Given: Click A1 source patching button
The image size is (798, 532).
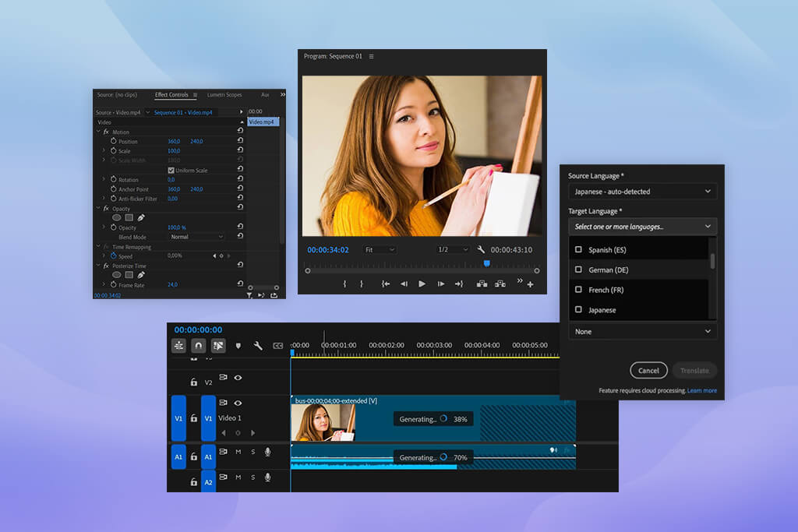Looking at the screenshot, I should pos(178,456).
